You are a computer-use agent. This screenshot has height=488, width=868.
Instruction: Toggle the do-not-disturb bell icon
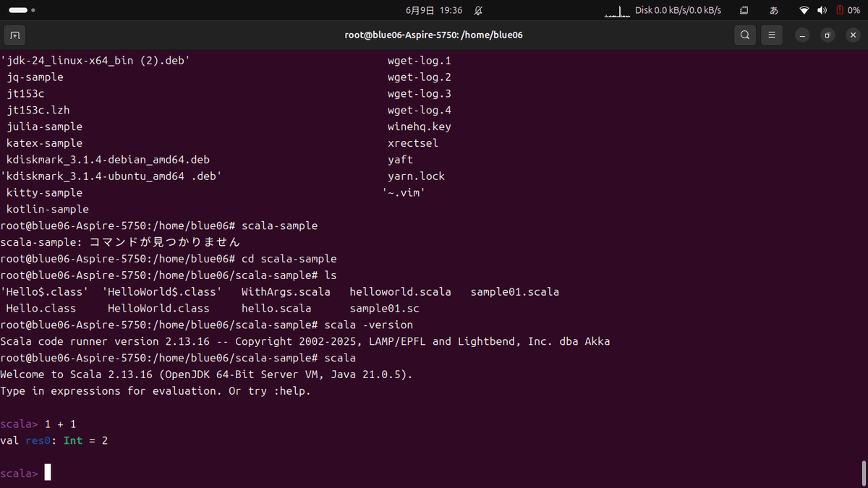coord(478,11)
